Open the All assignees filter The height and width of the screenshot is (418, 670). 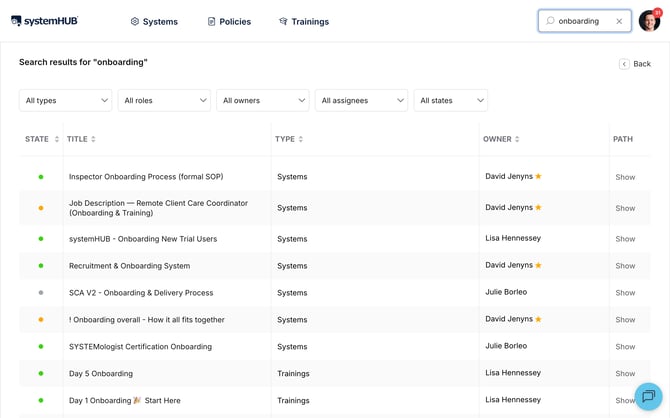pos(361,100)
